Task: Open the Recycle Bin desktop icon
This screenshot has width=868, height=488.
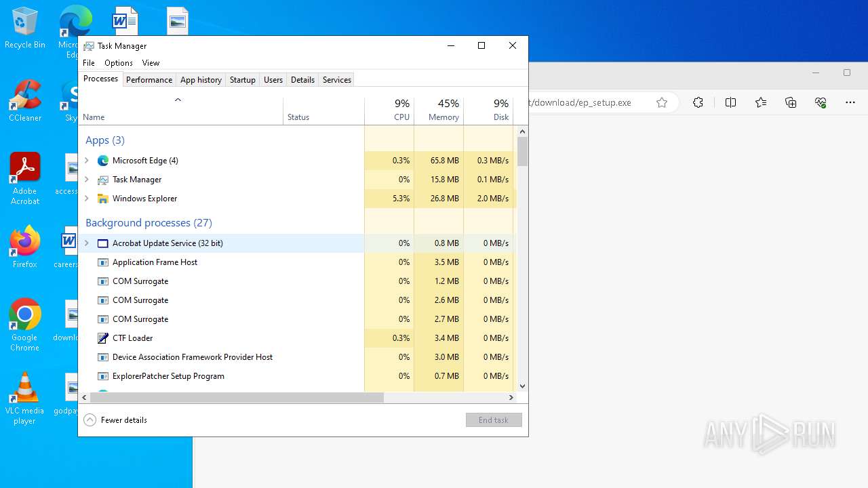Action: point(24,28)
